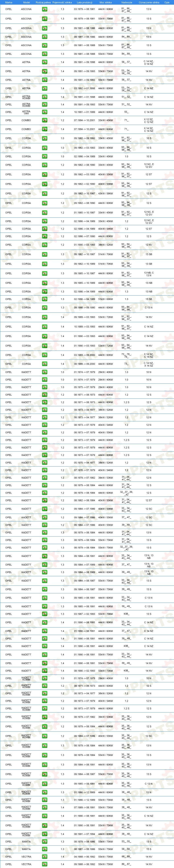Screen dimensions: 174x868
Task: Click '09.1982 -> 09.1992' in CORSA row
Action: pyautogui.click(x=85, y=138)
